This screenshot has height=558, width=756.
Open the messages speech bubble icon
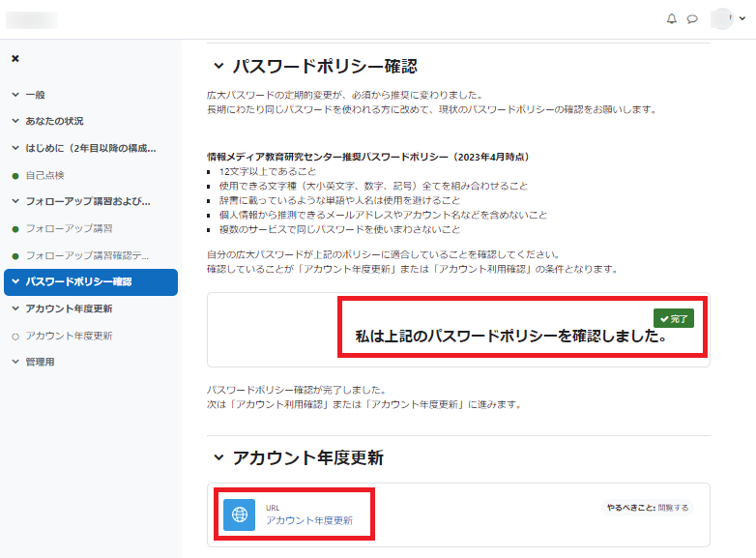692,19
